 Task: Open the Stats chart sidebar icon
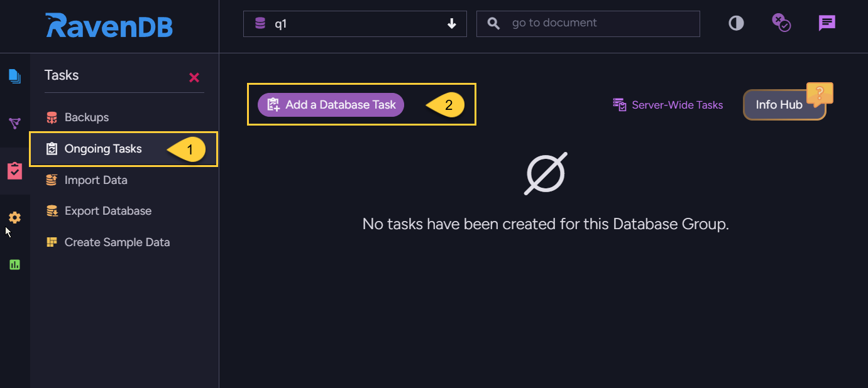14,264
